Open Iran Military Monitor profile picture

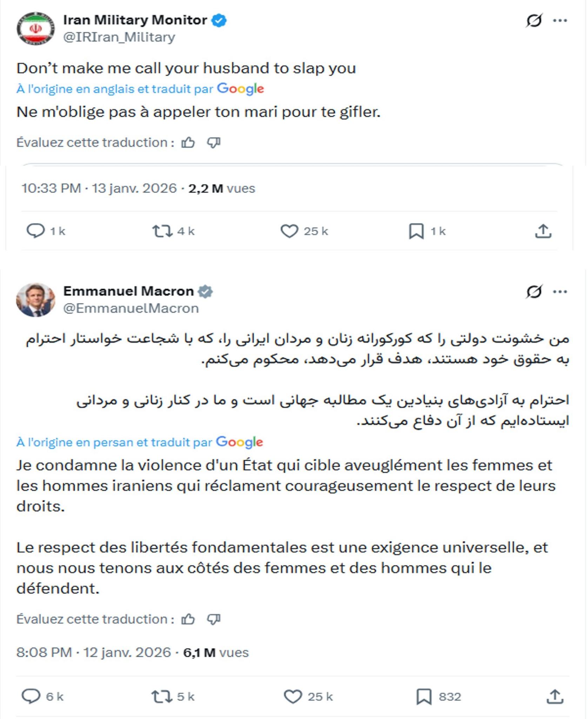pos(35,28)
